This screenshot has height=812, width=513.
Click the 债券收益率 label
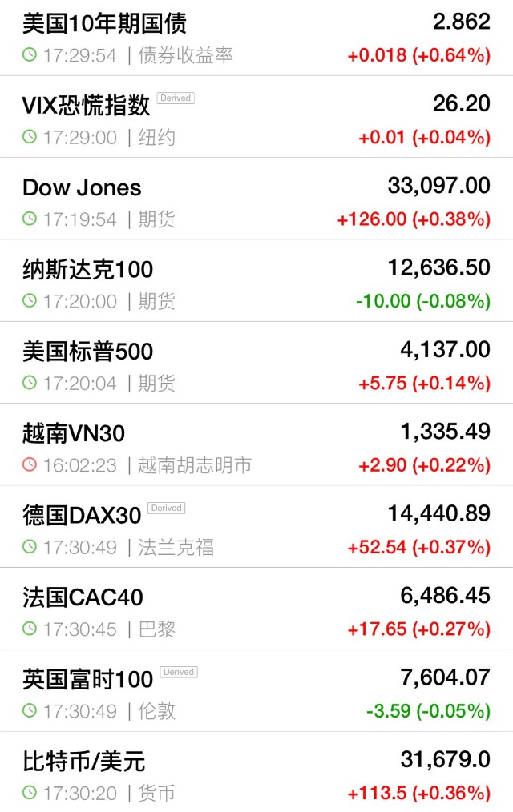pos(185,55)
